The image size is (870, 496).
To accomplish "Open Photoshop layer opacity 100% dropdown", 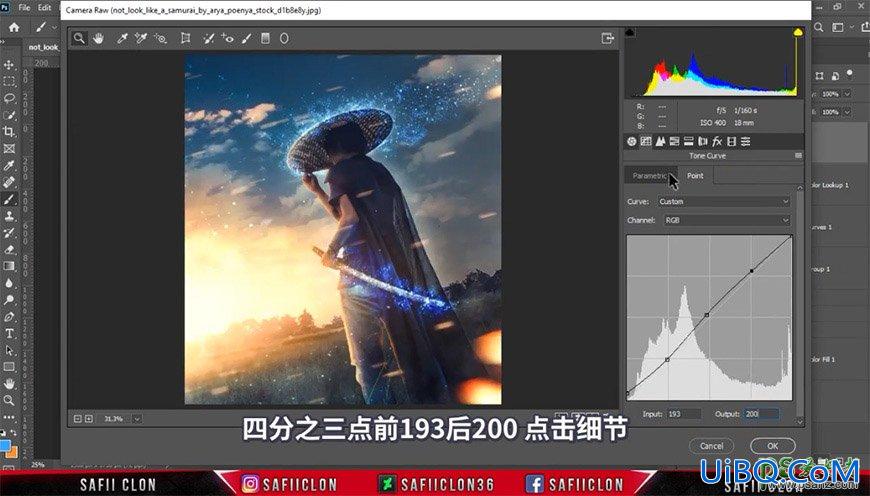I will coord(847,94).
